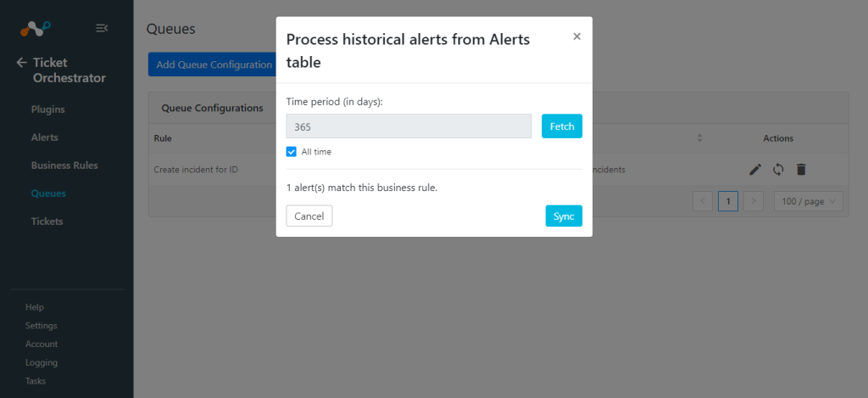Click the Netskope logo icon
This screenshot has width=868, height=398.
click(35, 28)
